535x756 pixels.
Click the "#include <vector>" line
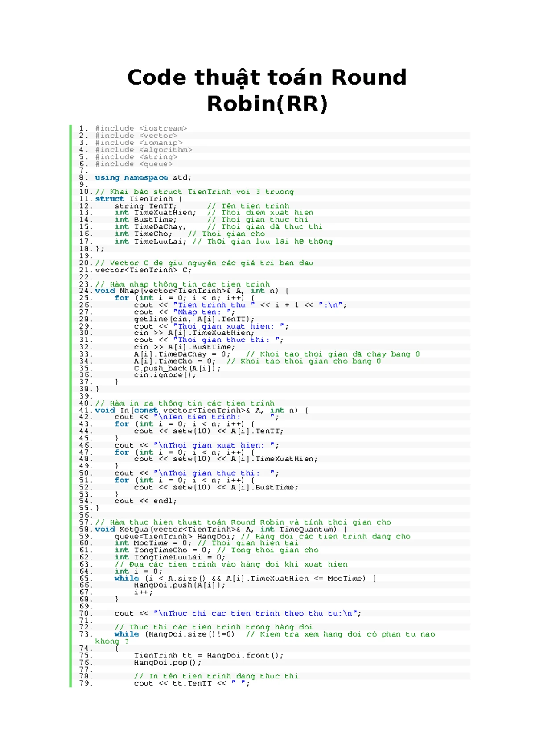pyautogui.click(x=136, y=136)
